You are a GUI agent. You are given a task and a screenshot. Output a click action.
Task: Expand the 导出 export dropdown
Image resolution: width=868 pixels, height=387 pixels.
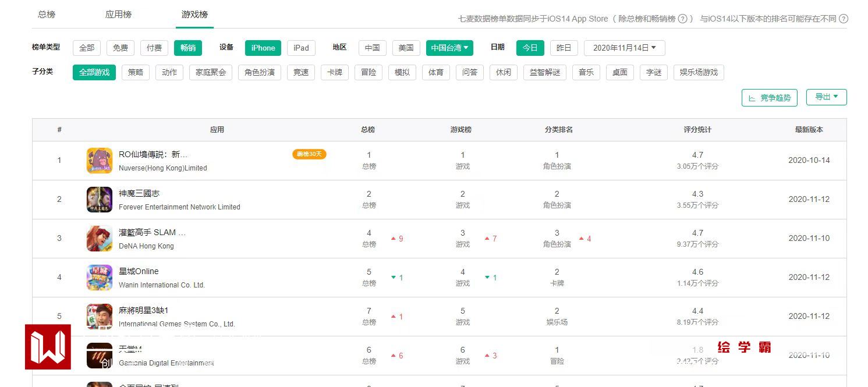pyautogui.click(x=826, y=97)
